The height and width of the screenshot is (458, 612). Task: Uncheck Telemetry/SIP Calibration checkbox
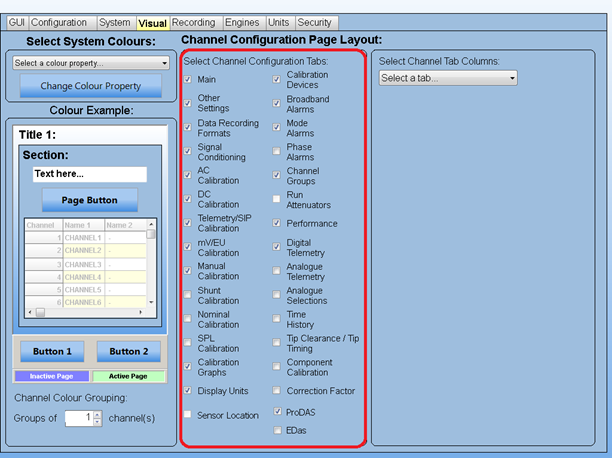click(188, 223)
